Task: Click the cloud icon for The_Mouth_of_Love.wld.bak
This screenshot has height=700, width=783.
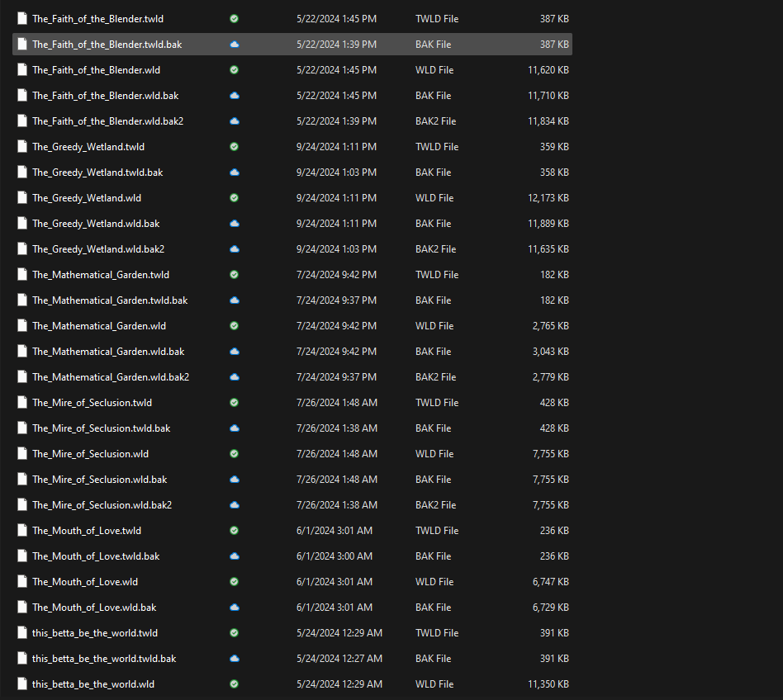Action: [x=235, y=608]
